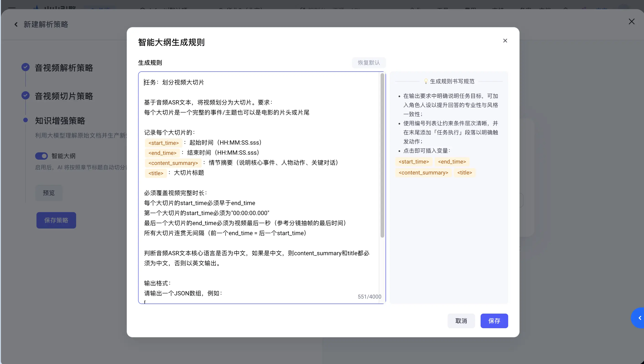Insert the <end_time> variable from the right panel
The image size is (644, 364).
click(452, 162)
